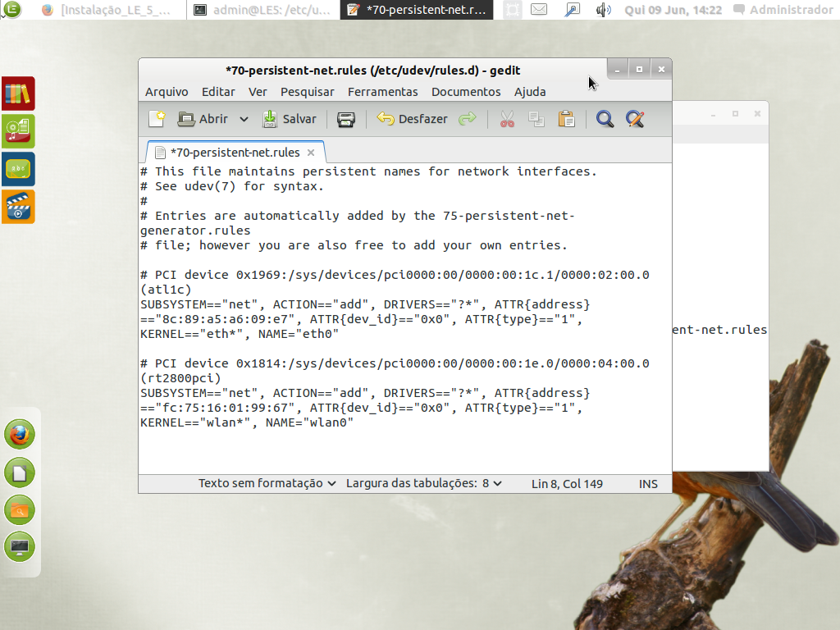Launch Firefox from the dock
Viewport: 840px width, 630px height.
pyautogui.click(x=20, y=435)
